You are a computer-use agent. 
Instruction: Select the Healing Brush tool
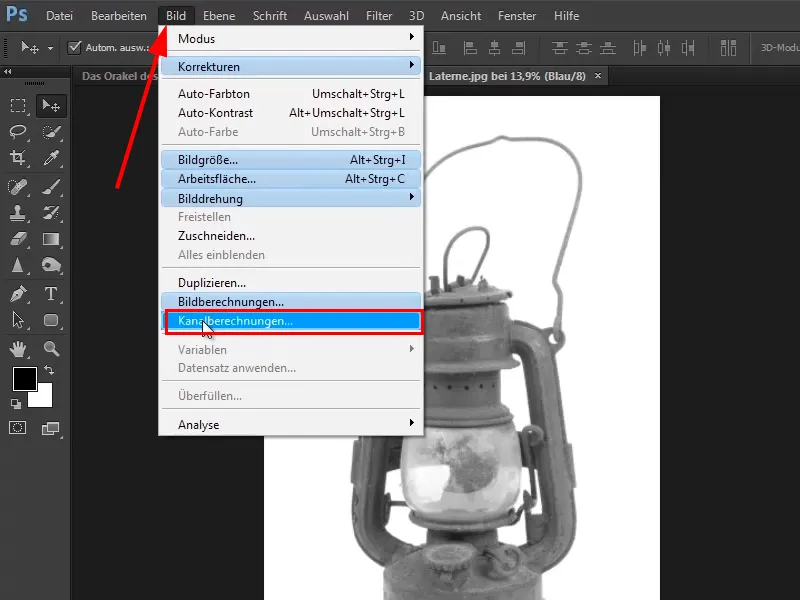click(18, 187)
